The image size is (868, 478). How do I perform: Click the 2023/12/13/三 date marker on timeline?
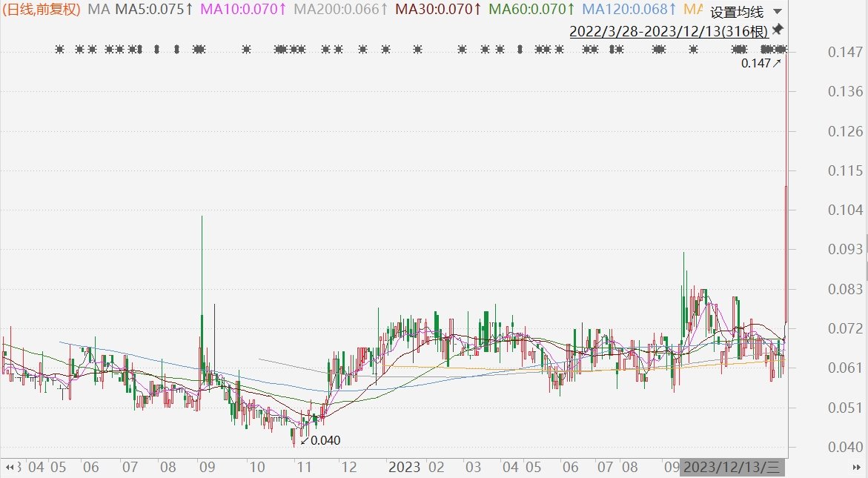pyautogui.click(x=732, y=468)
